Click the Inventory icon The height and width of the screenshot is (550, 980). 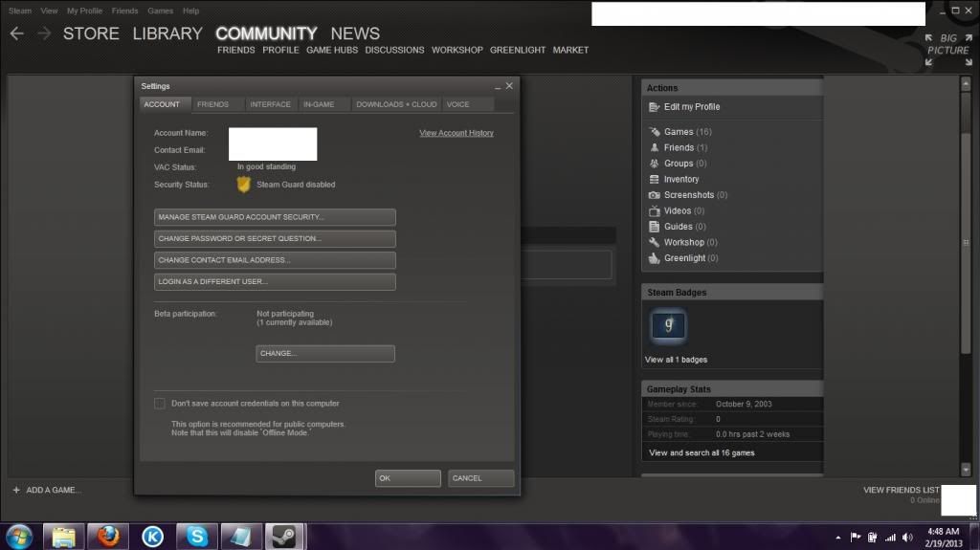pyautogui.click(x=654, y=179)
